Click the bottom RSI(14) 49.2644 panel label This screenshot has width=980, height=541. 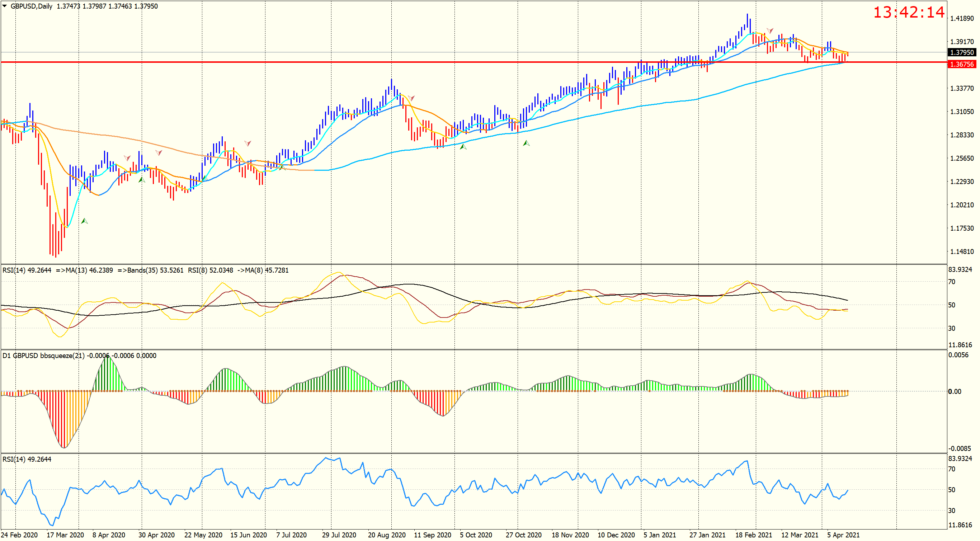pos(27,459)
